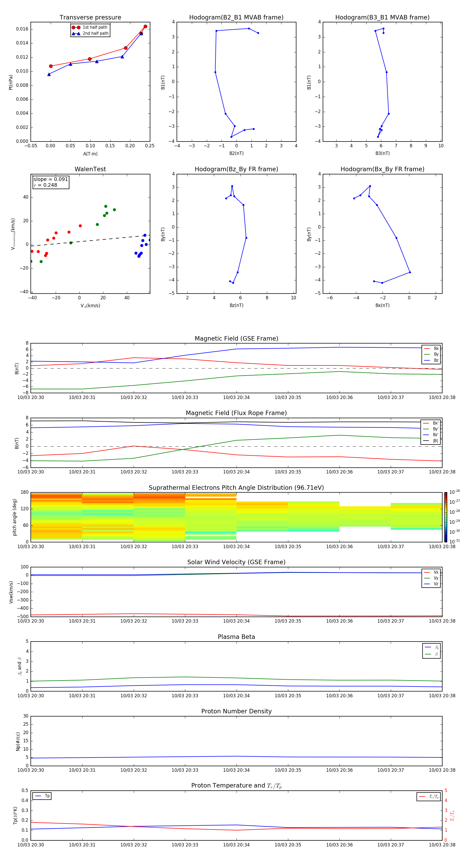Click the Hodogram(Bx_By FR frame) title
Viewport: 473px width, 868px height.
pyautogui.click(x=382, y=169)
